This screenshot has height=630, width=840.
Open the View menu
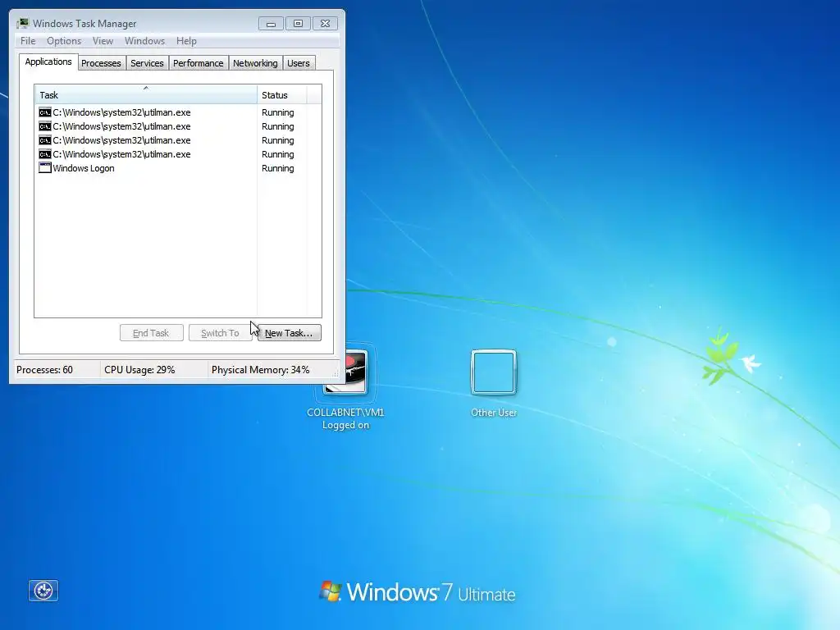103,41
